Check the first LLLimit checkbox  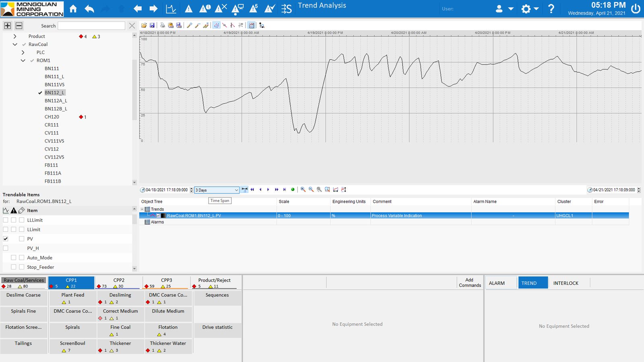(x=6, y=220)
